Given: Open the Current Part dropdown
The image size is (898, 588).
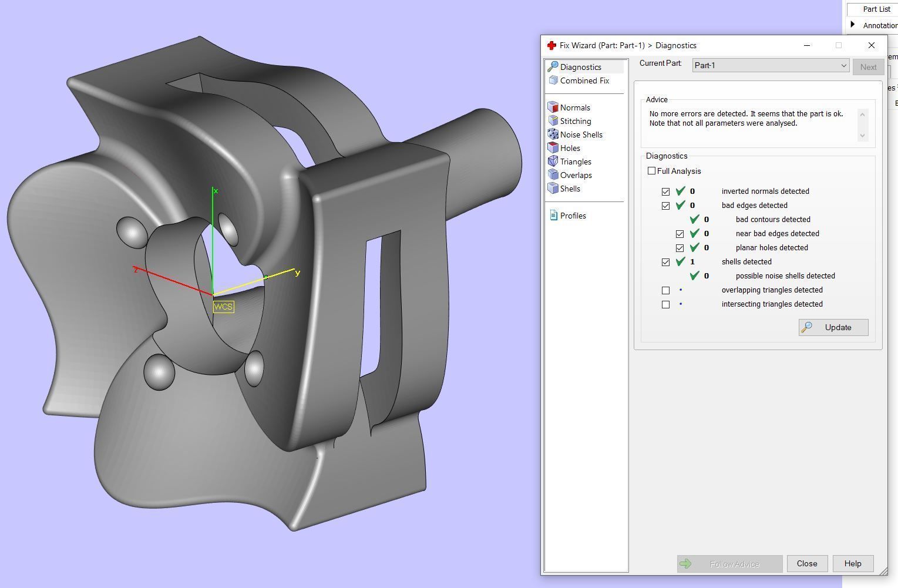Looking at the screenshot, I should point(771,65).
